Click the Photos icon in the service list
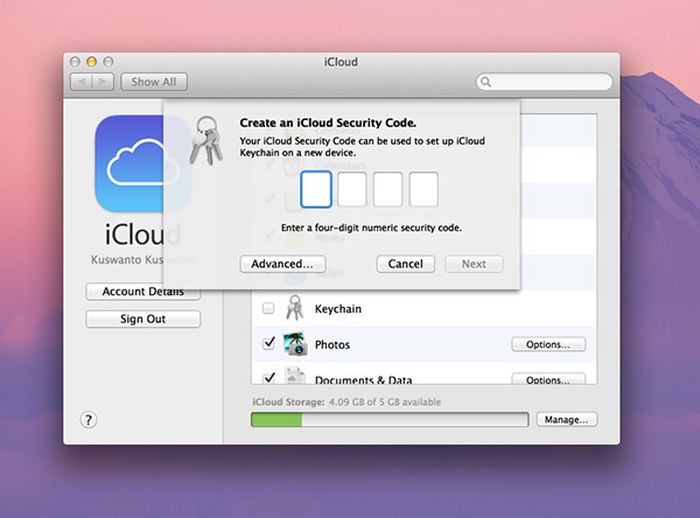Screen dimensions: 700x518 (x=295, y=343)
